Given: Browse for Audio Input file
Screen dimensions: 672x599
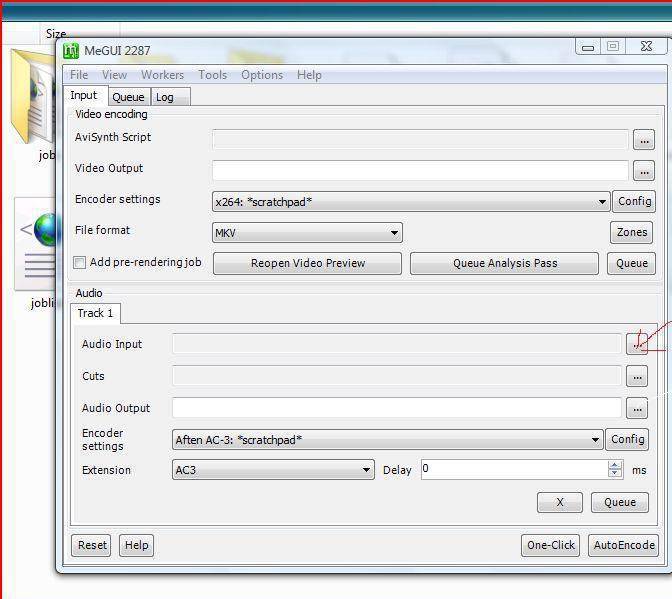Looking at the screenshot, I should click(x=637, y=344).
